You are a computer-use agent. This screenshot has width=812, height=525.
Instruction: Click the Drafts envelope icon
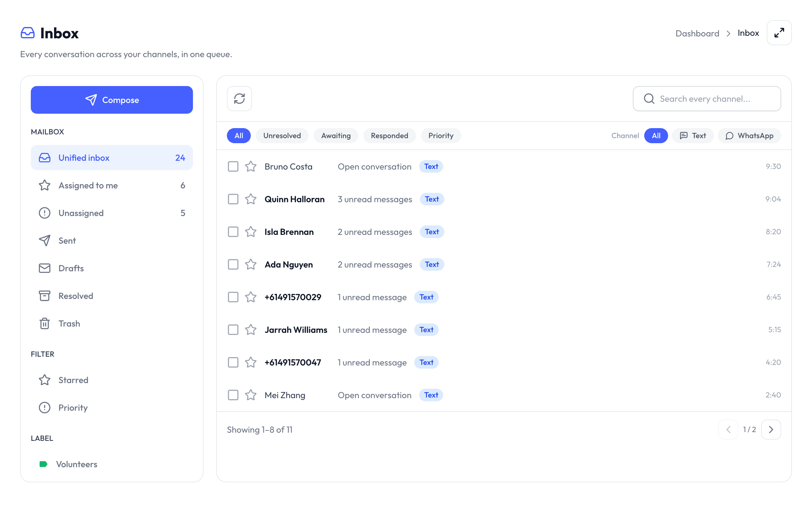tap(44, 268)
